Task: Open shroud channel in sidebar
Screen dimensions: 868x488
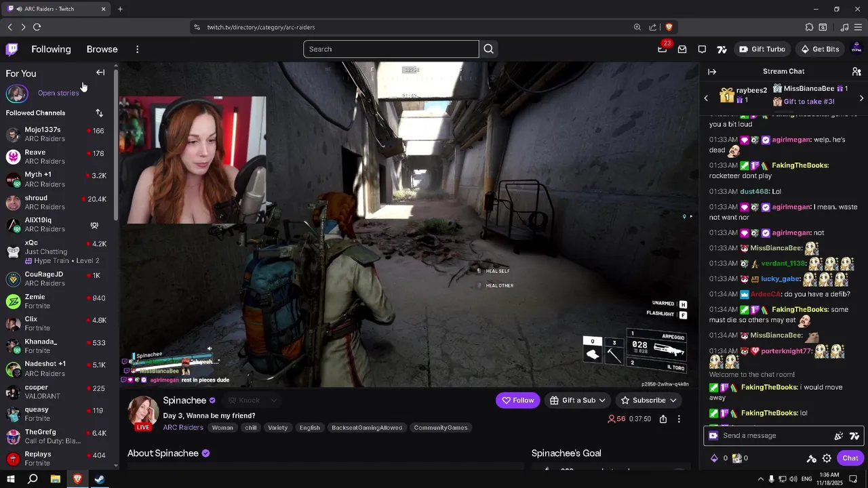Action: pos(58,203)
